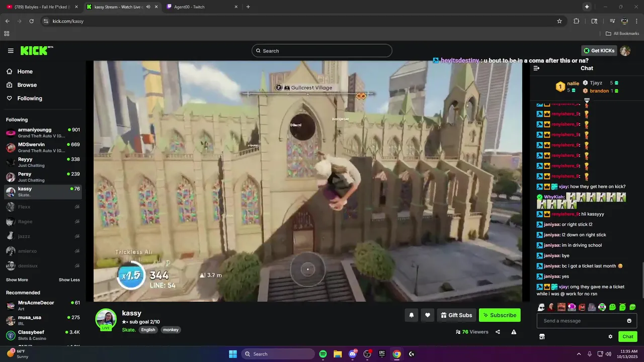This screenshot has width=644, height=362.
Task: Open All Bookmarks folder
Action: coord(622,34)
